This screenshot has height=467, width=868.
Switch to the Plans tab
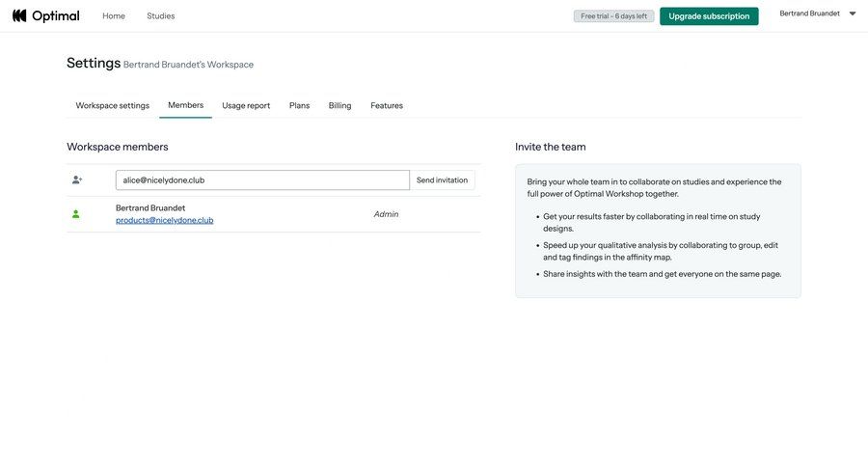click(x=299, y=105)
